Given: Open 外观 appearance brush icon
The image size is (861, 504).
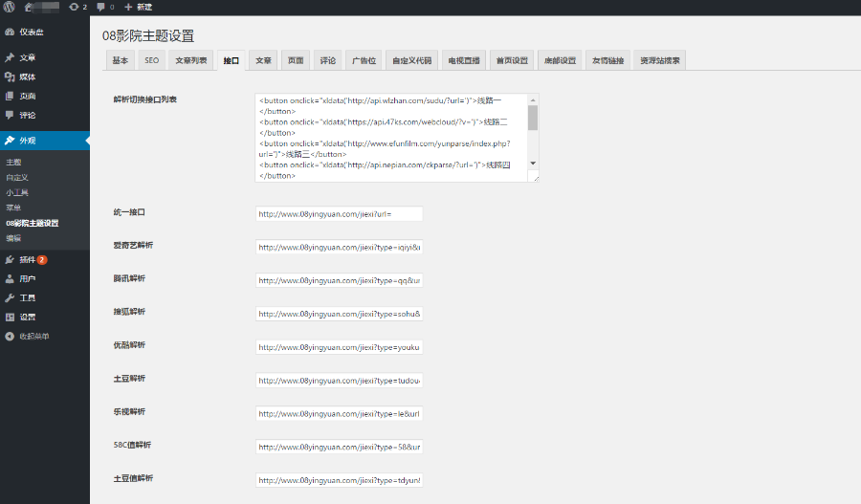Looking at the screenshot, I should 10,141.
